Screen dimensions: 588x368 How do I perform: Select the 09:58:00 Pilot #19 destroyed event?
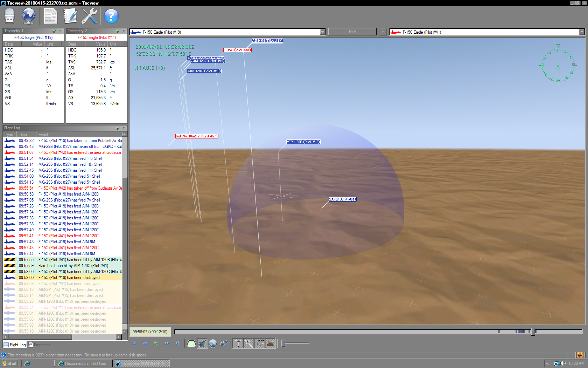(63, 278)
